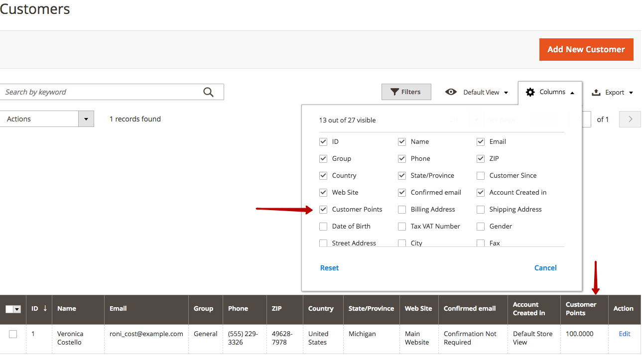
Task: Uncheck the ID column checkbox
Action: point(323,142)
